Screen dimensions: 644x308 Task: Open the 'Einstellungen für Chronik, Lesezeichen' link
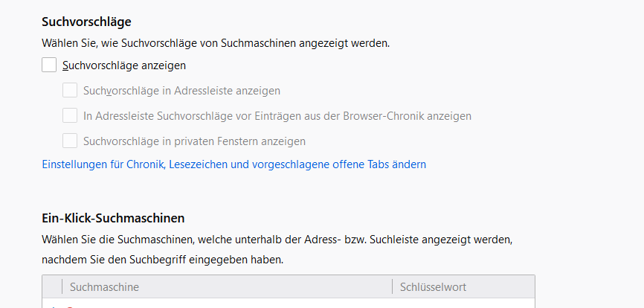click(x=234, y=164)
